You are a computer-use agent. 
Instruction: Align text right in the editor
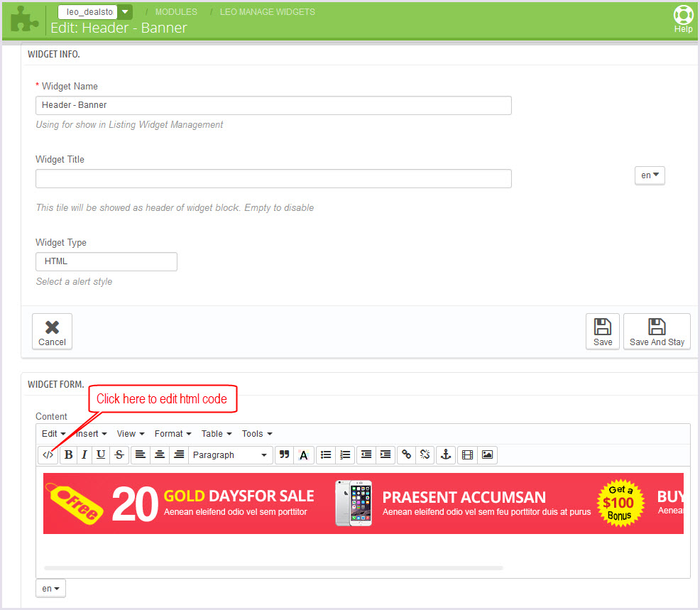tap(179, 455)
